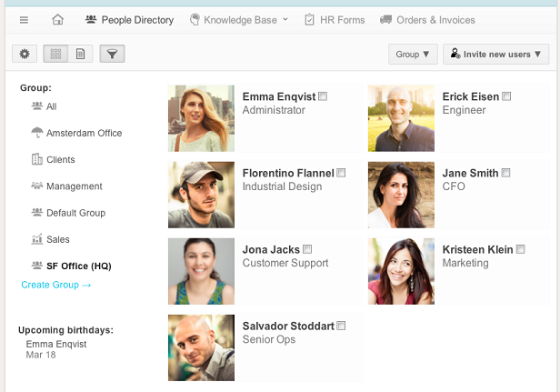Open Florentino Flannel's profile photo

pyautogui.click(x=202, y=195)
